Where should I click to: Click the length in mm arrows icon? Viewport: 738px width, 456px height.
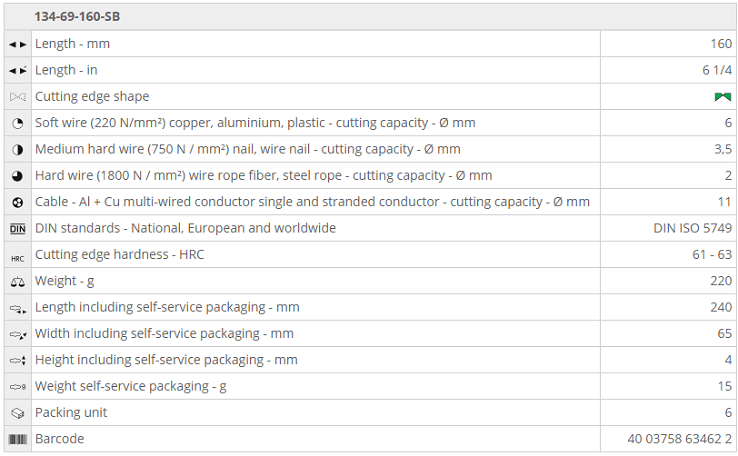click(x=17, y=44)
